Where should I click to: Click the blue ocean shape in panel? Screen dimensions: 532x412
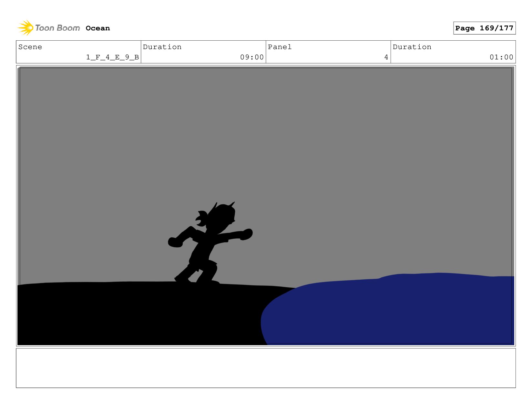(387, 309)
